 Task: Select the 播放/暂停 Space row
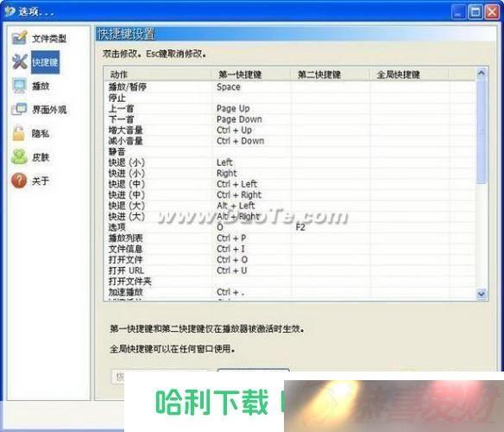(290, 87)
